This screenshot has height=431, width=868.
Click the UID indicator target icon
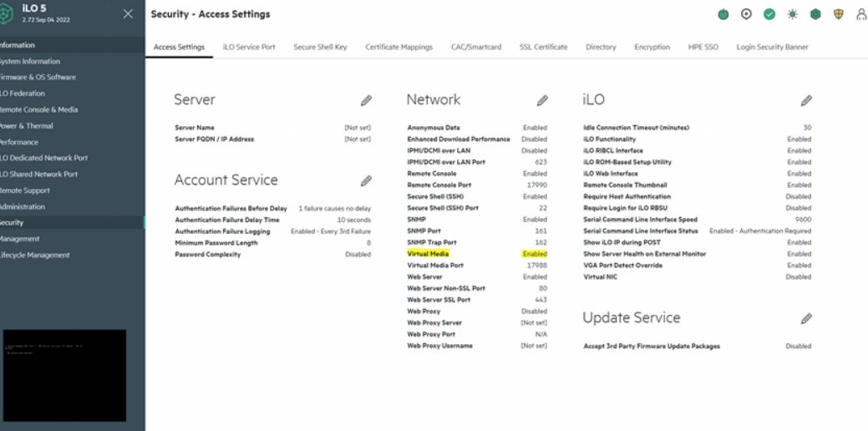pos(746,14)
